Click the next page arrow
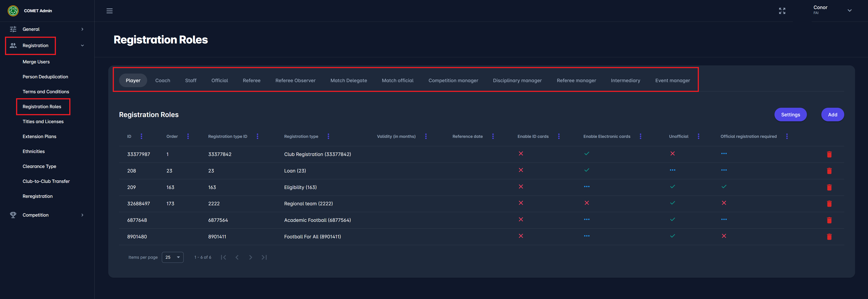Image resolution: width=868 pixels, height=299 pixels. (250, 257)
